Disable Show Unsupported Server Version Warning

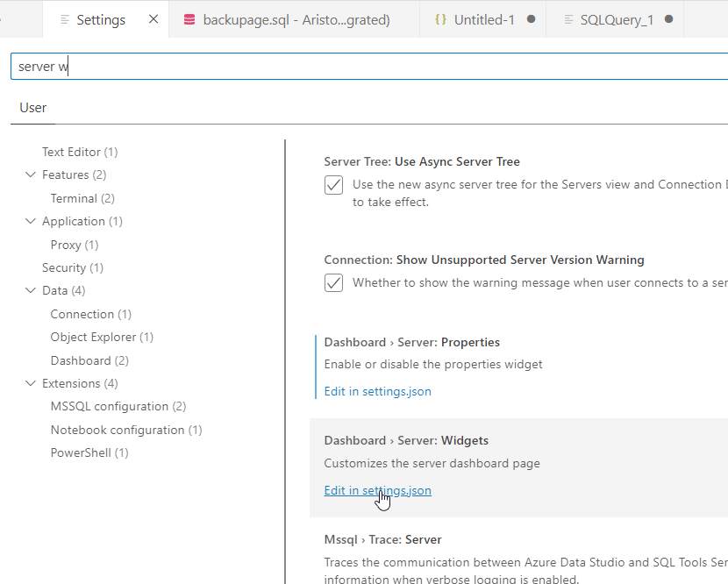(x=333, y=282)
